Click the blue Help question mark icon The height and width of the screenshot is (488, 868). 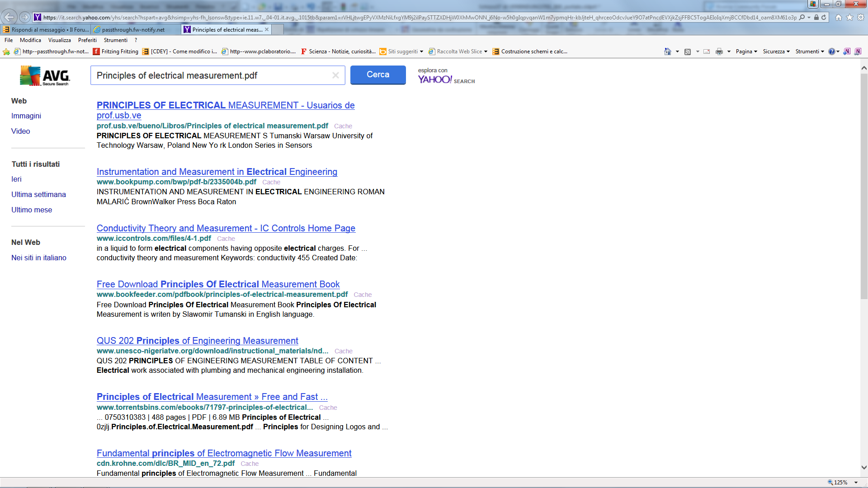coord(831,52)
